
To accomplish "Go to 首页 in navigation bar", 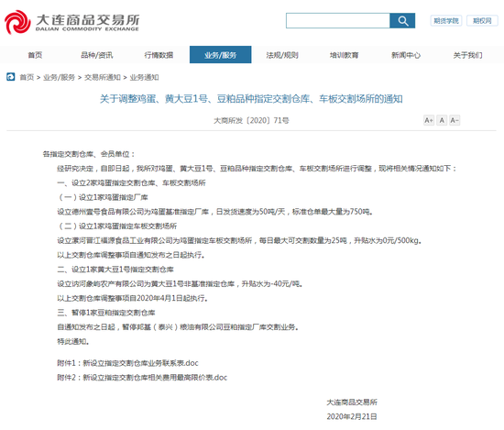I will 35,55.
